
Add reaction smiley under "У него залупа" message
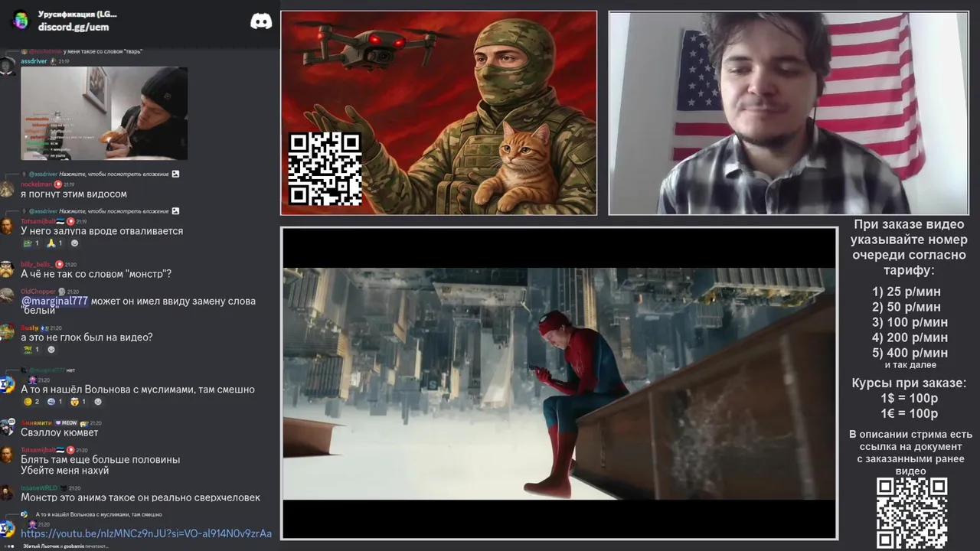74,243
